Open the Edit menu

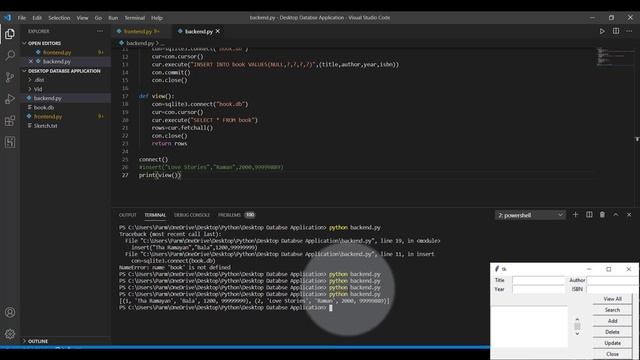37,18
